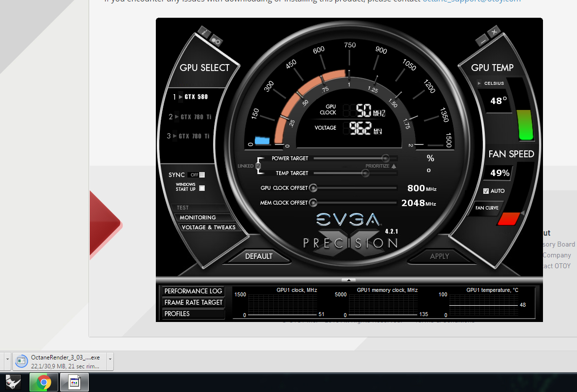Click the DEFAULT button
Screen dimensions: 577x392
[259, 256]
